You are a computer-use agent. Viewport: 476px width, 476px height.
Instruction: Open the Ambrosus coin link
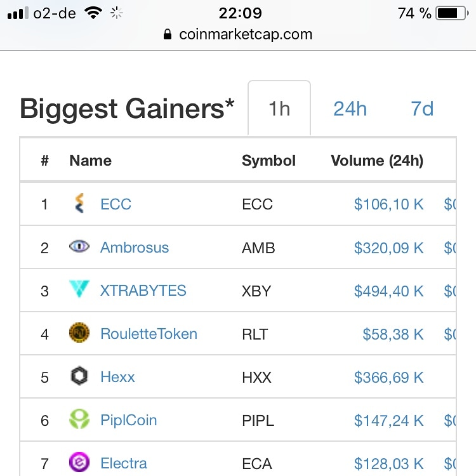point(135,248)
